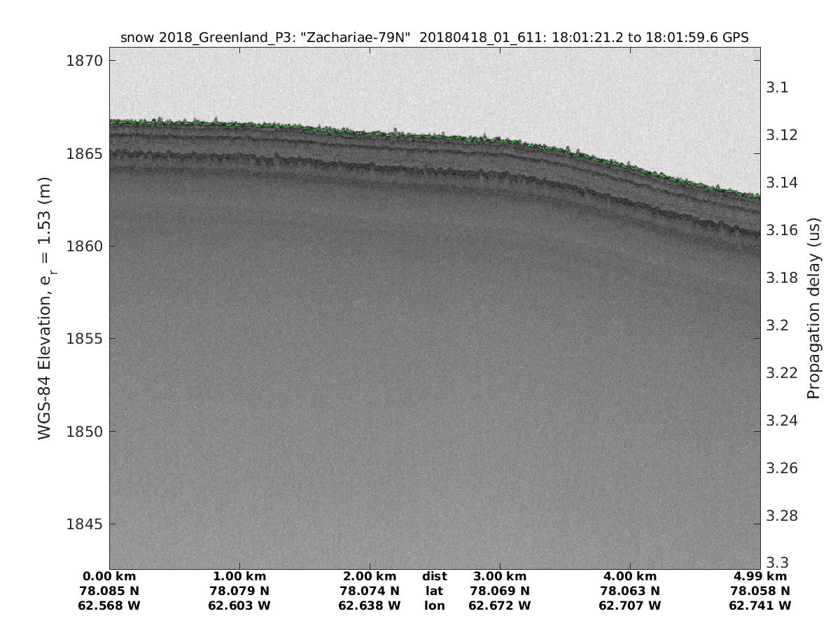Viewport: 840px width, 630px height.
Task: Click the plot title text at top
Action: coord(435,38)
